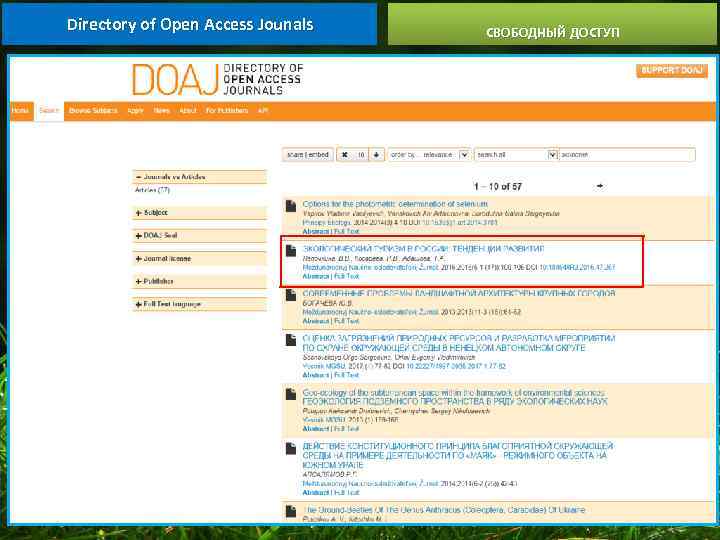Open Abstract for ДЕЙСТВИЕ КОНСТИТУЦИОННОГО article
The height and width of the screenshot is (540, 720).
click(316, 492)
